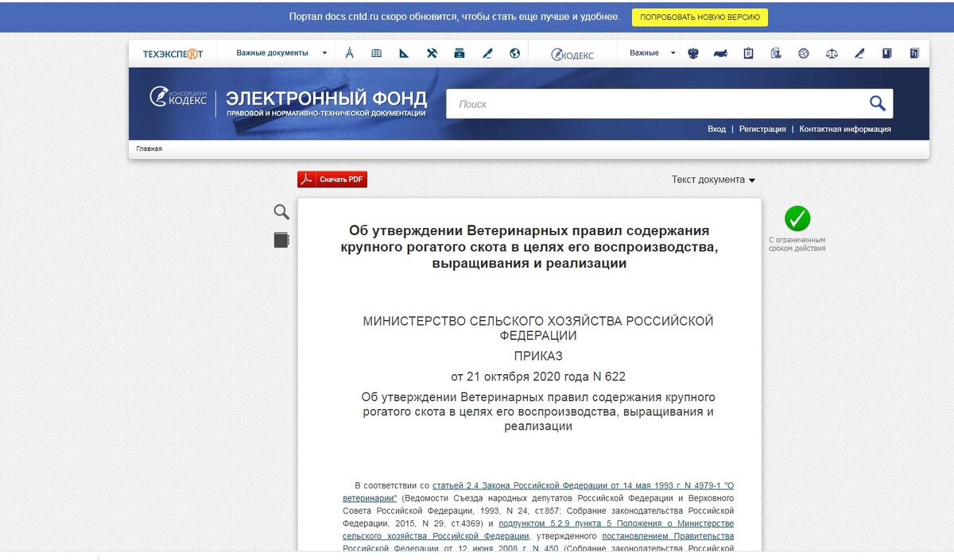Click the magnifier icon beside the document

click(x=281, y=212)
